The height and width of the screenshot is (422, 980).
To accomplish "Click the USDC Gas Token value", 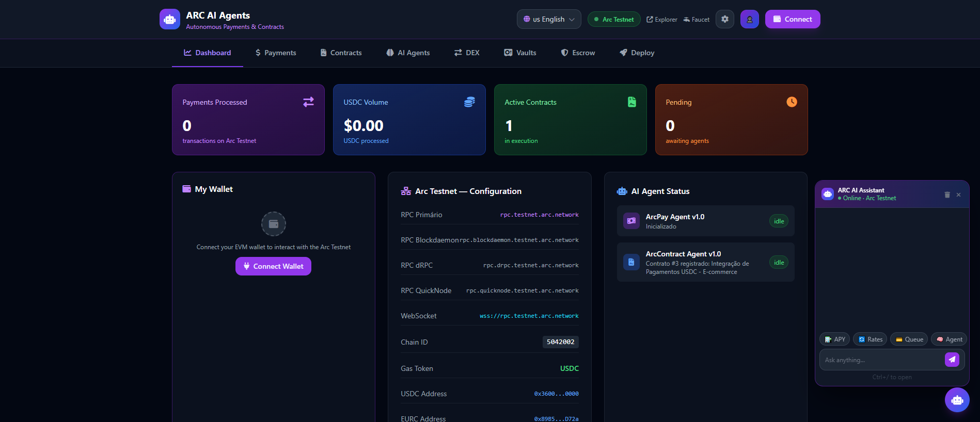I will pos(569,368).
